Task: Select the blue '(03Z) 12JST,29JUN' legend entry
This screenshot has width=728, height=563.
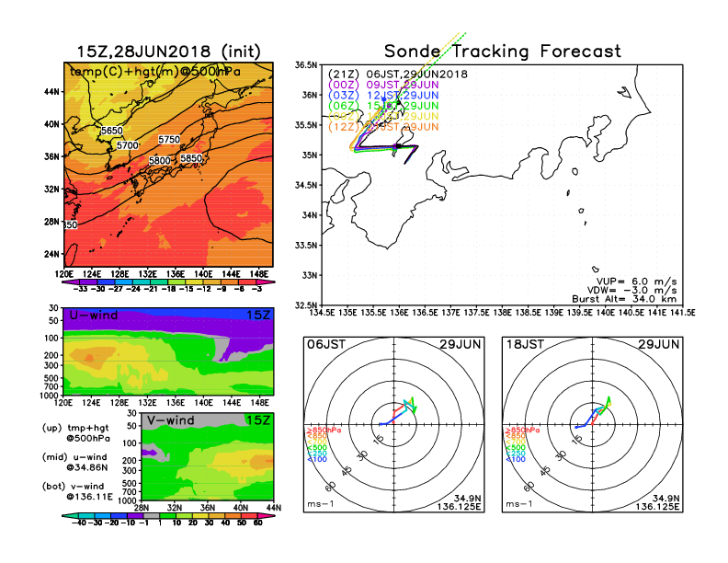Action: 383,96
